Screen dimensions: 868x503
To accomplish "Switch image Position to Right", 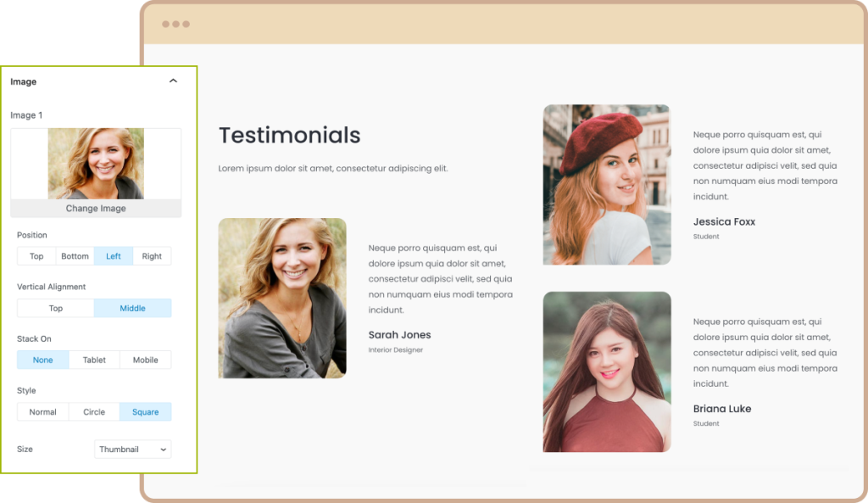I will coord(152,255).
